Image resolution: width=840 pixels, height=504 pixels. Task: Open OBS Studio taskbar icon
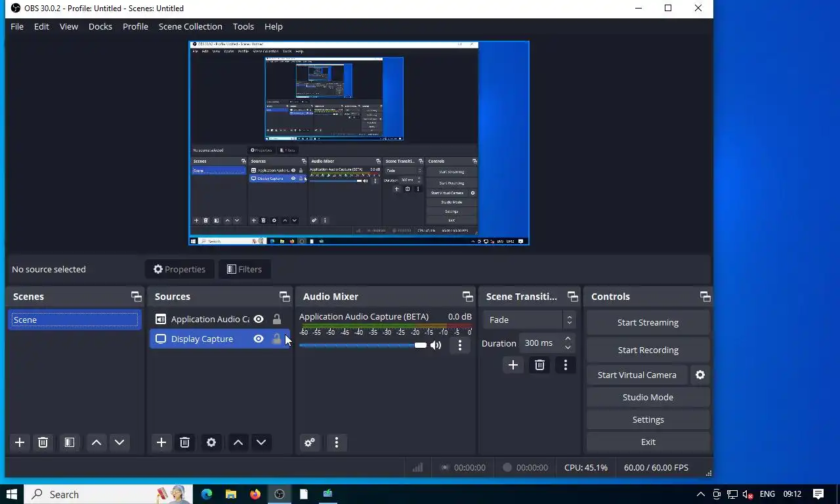point(280,494)
